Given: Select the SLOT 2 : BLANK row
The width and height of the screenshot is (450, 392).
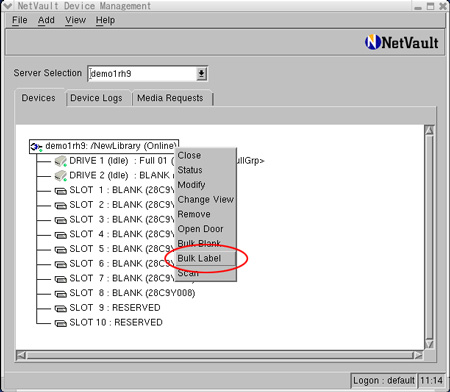Looking at the screenshot, I should tap(121, 205).
